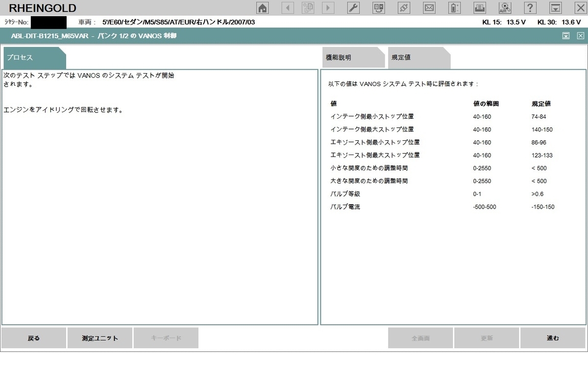Viewport: 588px width, 368px height.
Task: Switch to the 機能説明 tab
Action: coord(353,58)
